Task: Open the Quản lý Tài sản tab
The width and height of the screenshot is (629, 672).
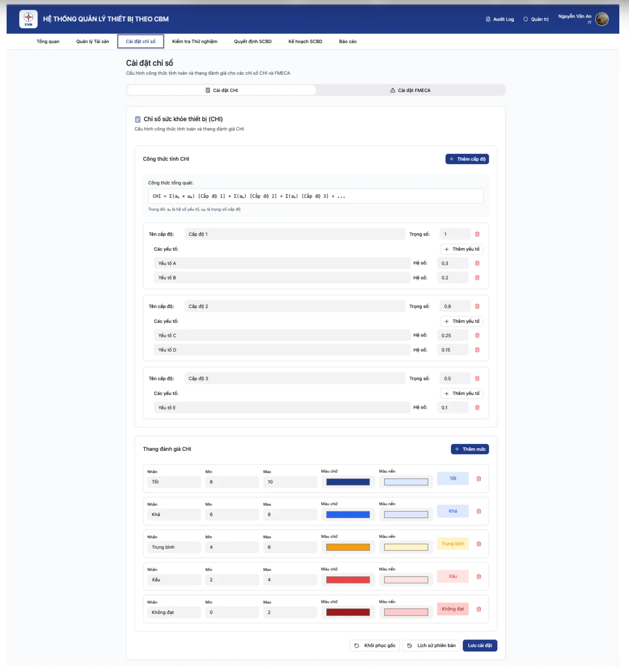Action: coord(92,41)
